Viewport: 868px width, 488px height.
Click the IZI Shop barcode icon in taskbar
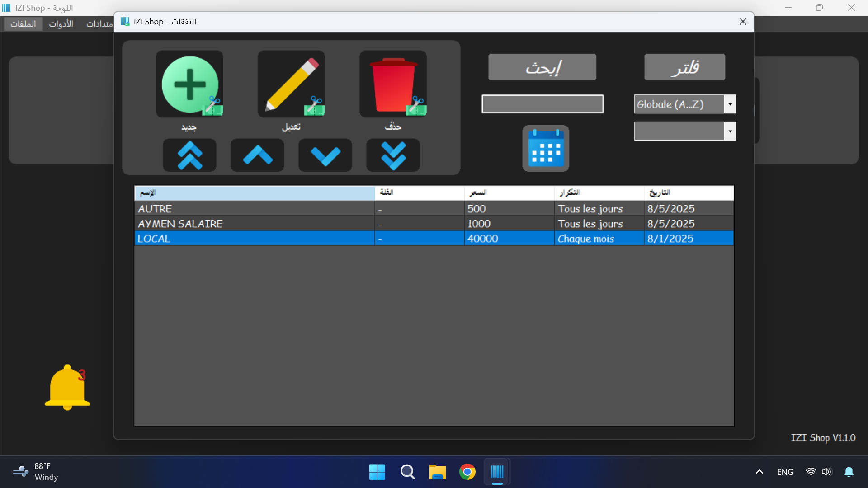tap(497, 471)
